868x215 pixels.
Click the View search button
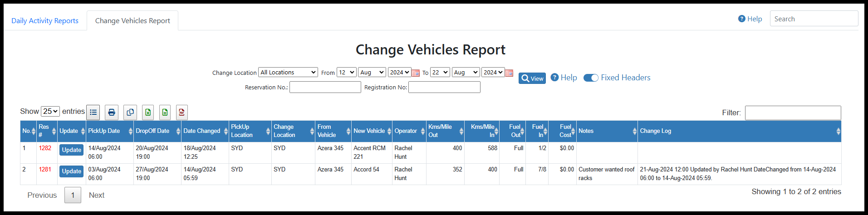532,78
